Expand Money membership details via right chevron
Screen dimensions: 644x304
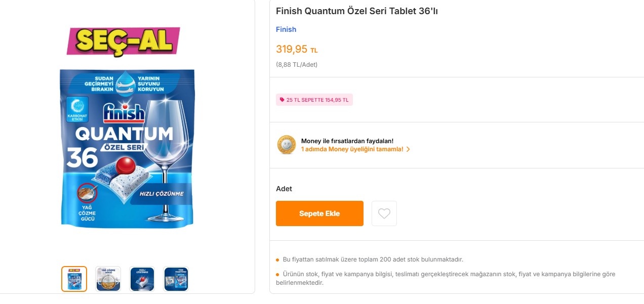409,149
